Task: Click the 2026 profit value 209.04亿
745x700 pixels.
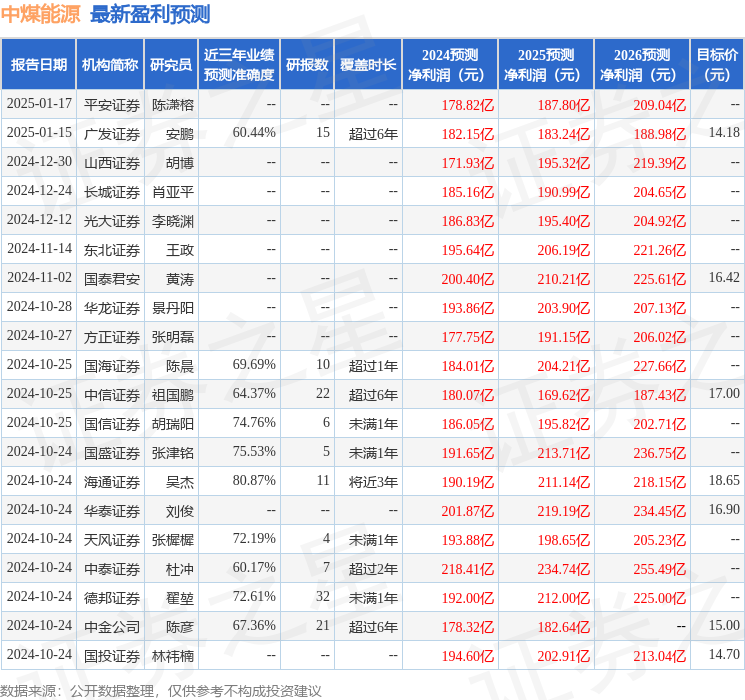Action: (x=660, y=105)
